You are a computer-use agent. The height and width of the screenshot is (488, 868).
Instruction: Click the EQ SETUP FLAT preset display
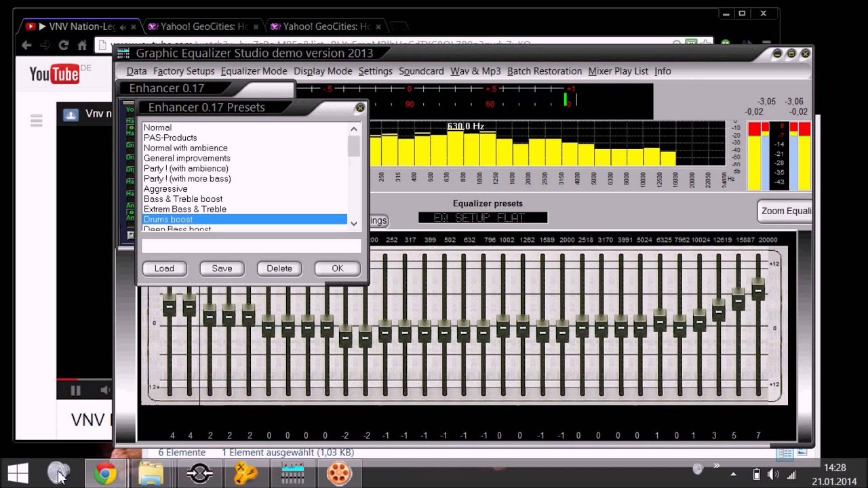[483, 218]
